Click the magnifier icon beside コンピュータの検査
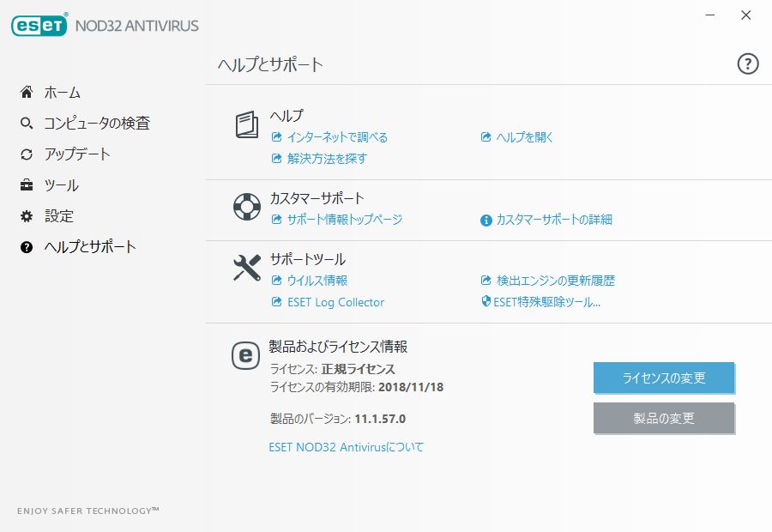Screen dimensions: 772x532 point(27,124)
